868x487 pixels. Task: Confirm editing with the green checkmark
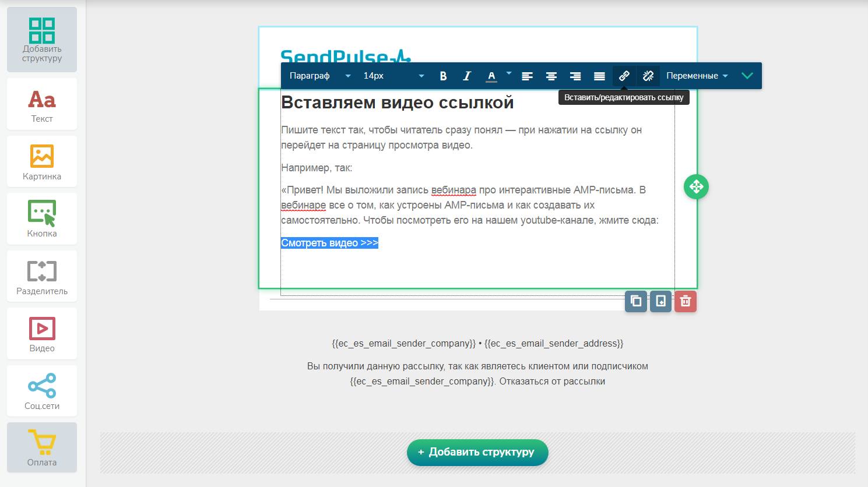[747, 76]
